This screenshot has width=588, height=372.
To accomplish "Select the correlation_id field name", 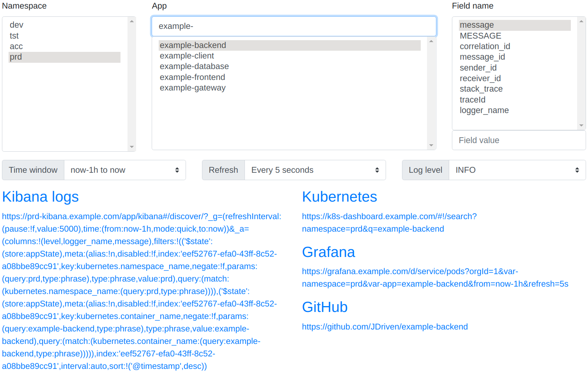I will pos(515,46).
